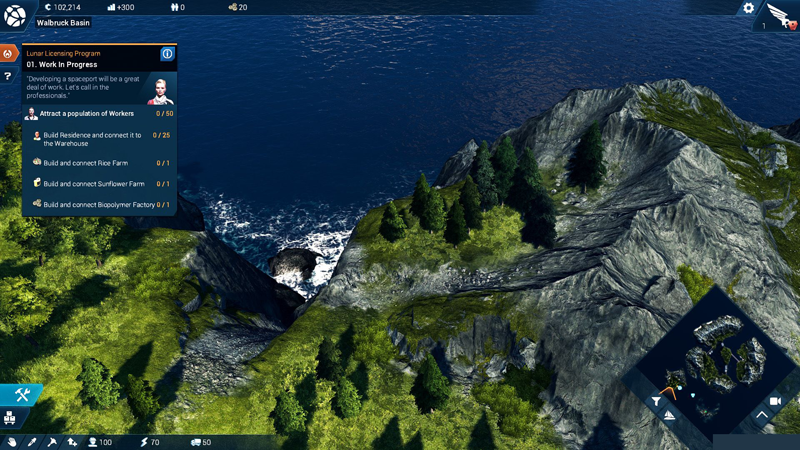Screen dimensions: 800x450
Task: Collapse the Attract a population of Workers objective
Action: (x=99, y=114)
